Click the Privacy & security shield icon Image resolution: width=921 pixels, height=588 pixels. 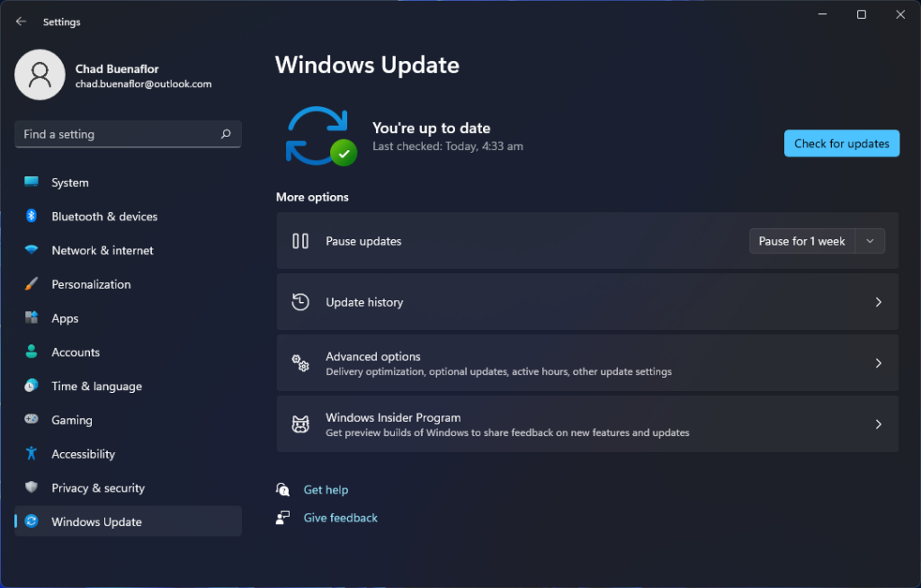pyautogui.click(x=31, y=487)
